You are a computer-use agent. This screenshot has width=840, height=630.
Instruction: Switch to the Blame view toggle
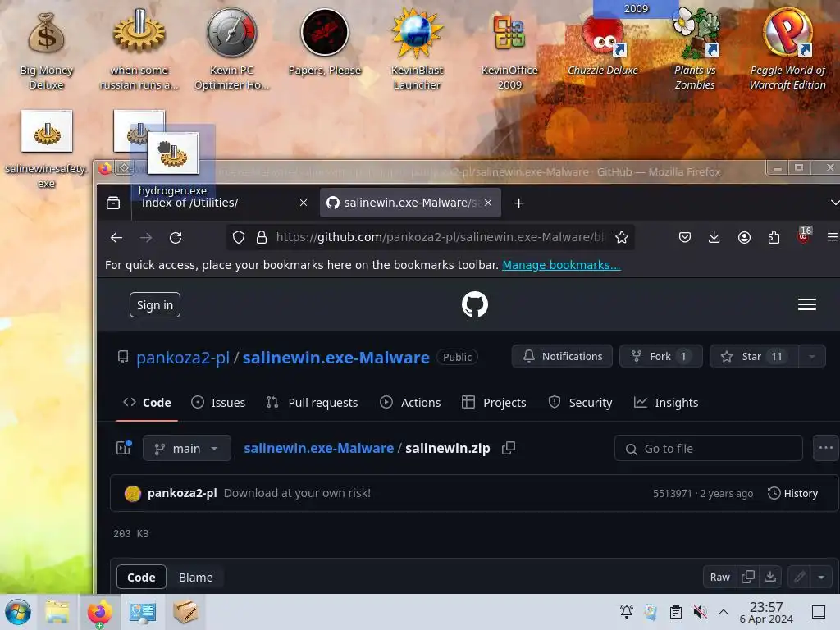pos(195,577)
